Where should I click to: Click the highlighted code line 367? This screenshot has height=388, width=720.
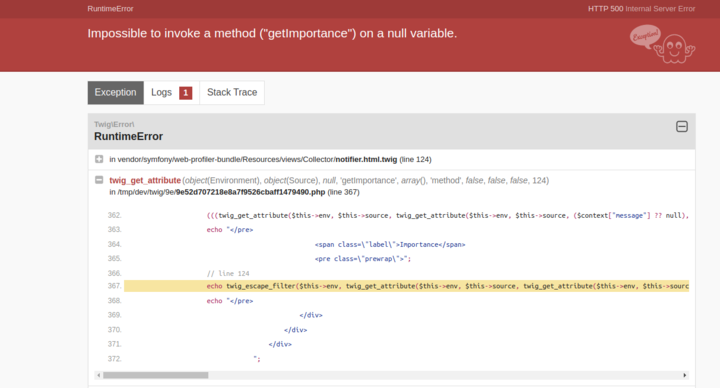click(406, 286)
